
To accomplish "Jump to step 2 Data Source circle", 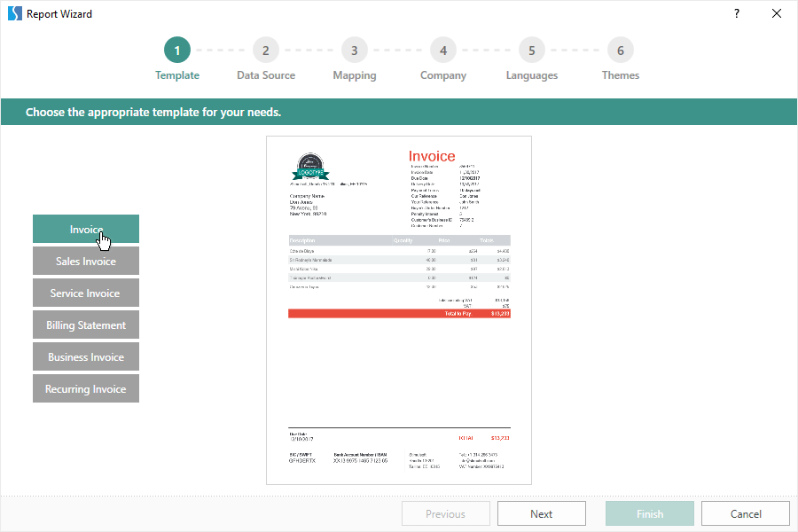I will (x=266, y=51).
